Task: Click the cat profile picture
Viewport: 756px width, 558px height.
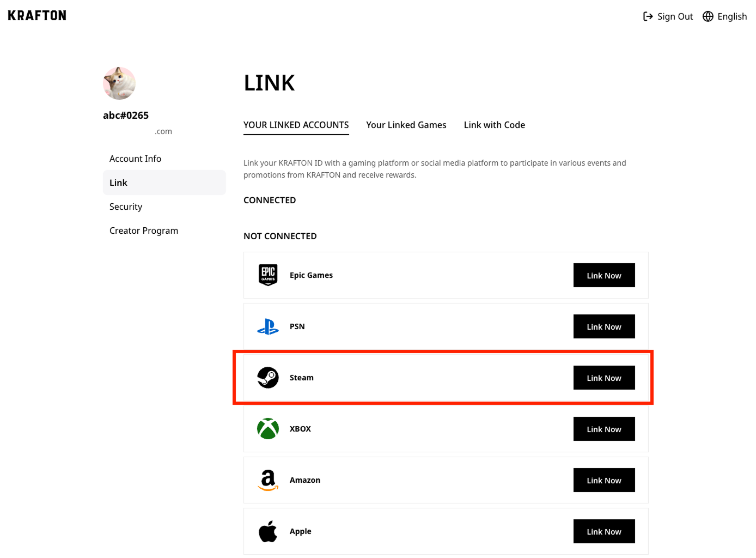Action: click(119, 83)
